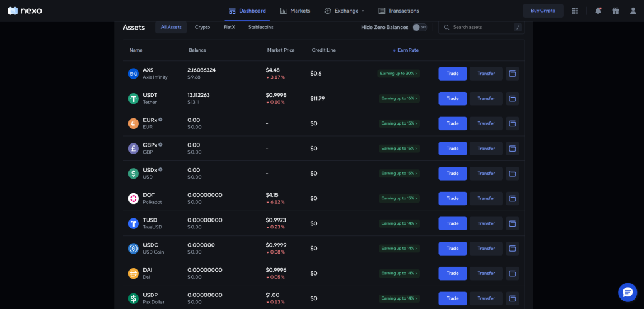This screenshot has width=644, height=309.
Task: Open wallet icon in USDP row
Action: 512,298
